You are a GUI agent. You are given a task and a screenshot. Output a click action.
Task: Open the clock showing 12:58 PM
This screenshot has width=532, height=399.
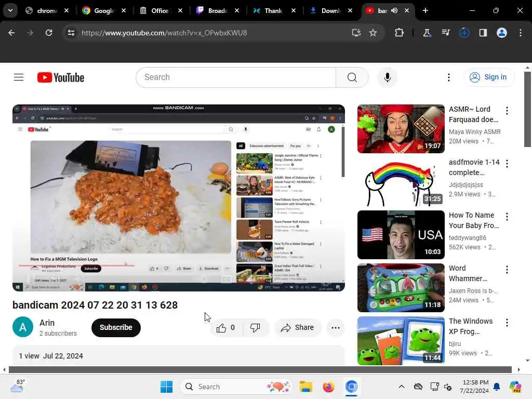[x=475, y=387]
